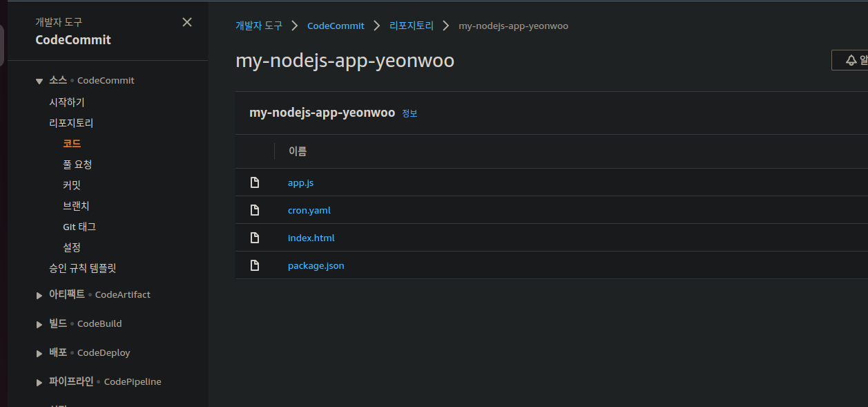Open Git 태그 in the sidebar

(79, 227)
